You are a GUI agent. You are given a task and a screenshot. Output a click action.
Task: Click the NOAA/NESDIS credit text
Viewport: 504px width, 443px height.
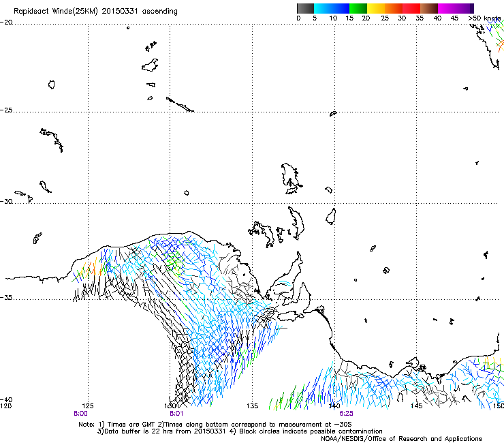pyautogui.click(x=401, y=439)
